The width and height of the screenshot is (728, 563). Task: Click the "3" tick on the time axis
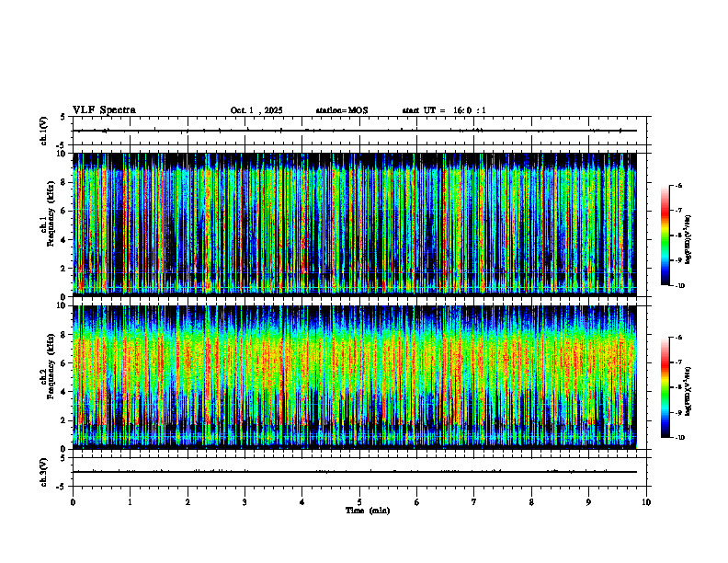coord(245,502)
